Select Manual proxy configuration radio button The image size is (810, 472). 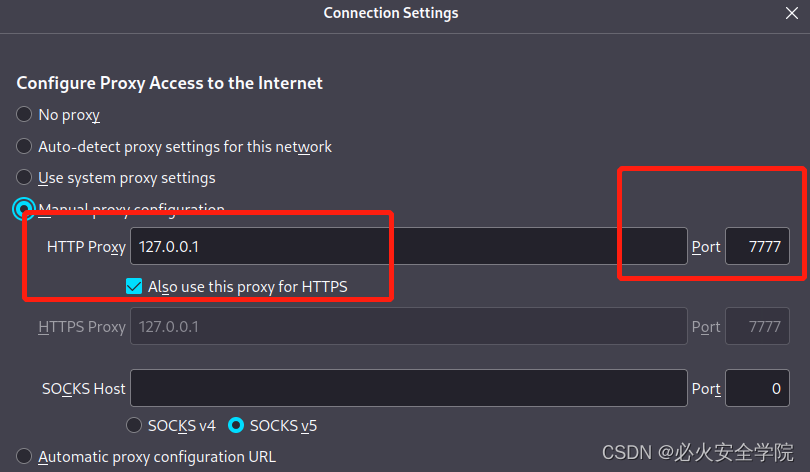coord(24,209)
